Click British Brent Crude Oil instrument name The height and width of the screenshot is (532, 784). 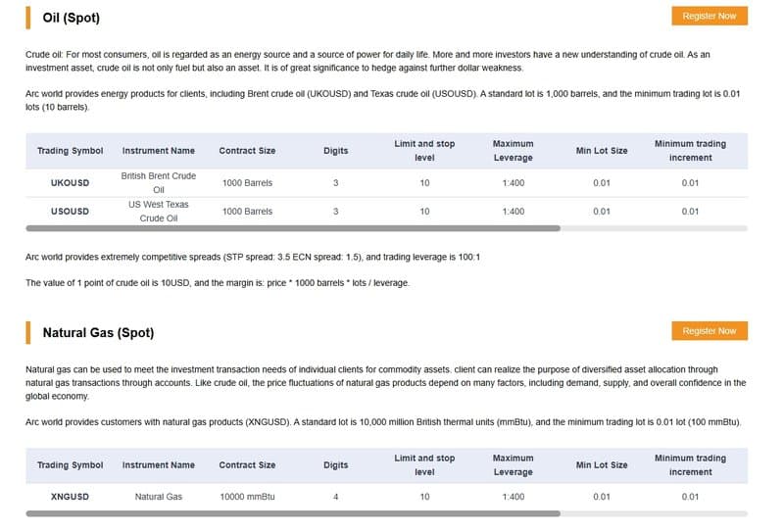pos(159,183)
